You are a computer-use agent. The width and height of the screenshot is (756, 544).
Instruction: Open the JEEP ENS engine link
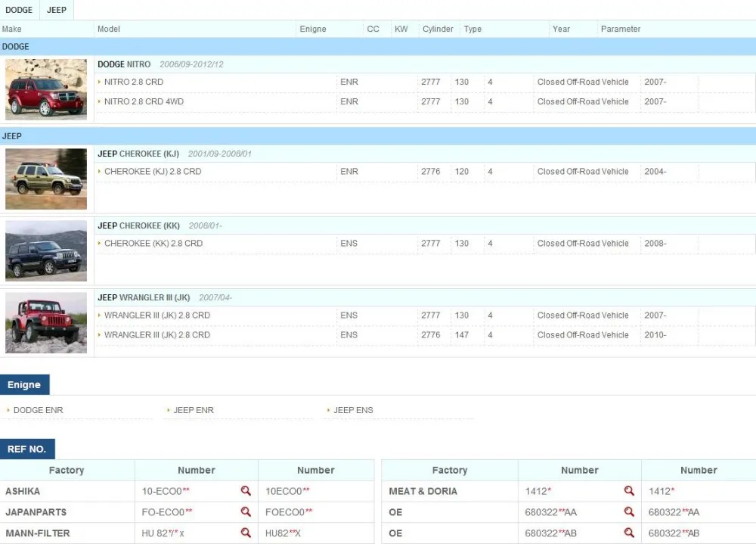(353, 410)
